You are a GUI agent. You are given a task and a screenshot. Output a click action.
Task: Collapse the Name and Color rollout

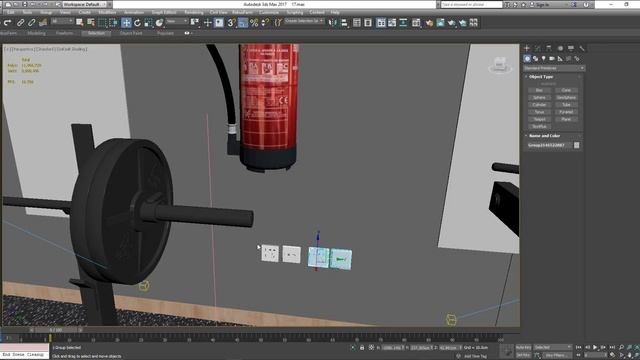544,136
